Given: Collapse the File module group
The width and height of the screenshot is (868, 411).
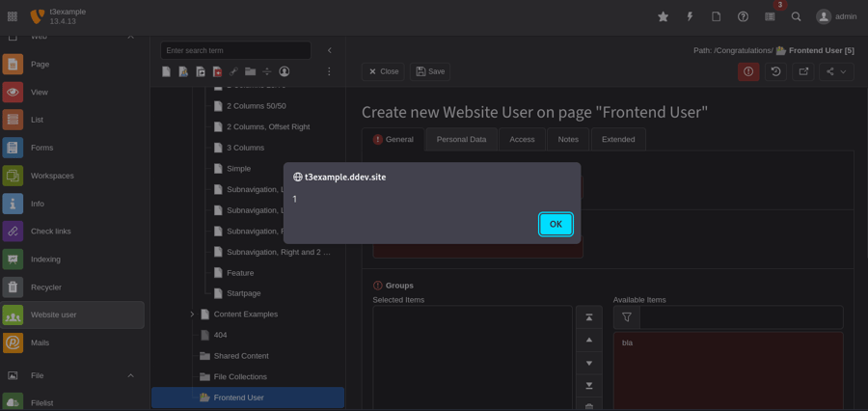Looking at the screenshot, I should tap(130, 375).
